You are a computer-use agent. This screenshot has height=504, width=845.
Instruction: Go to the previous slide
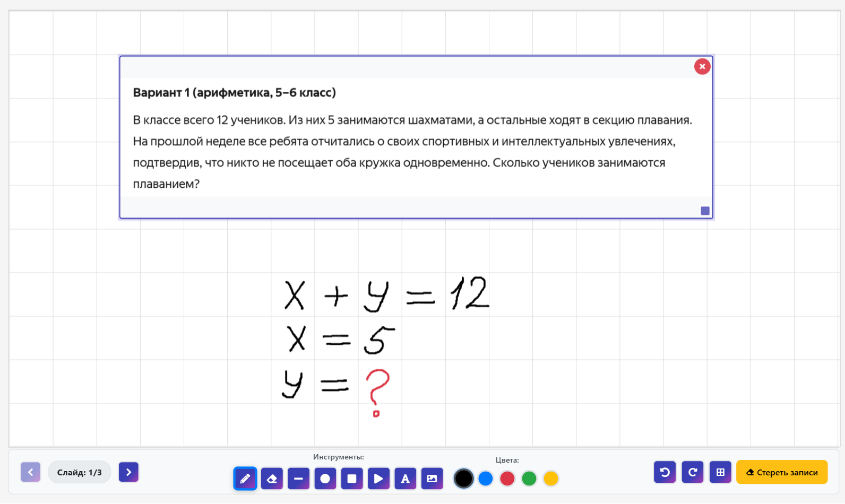(31, 472)
